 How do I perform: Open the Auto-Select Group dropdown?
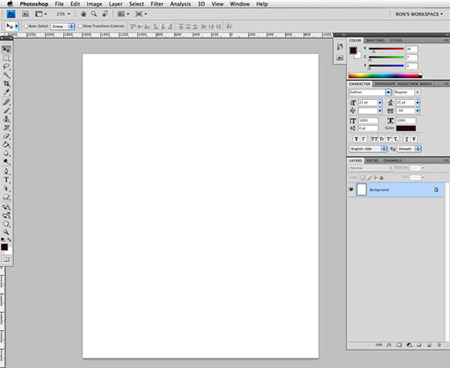63,26
